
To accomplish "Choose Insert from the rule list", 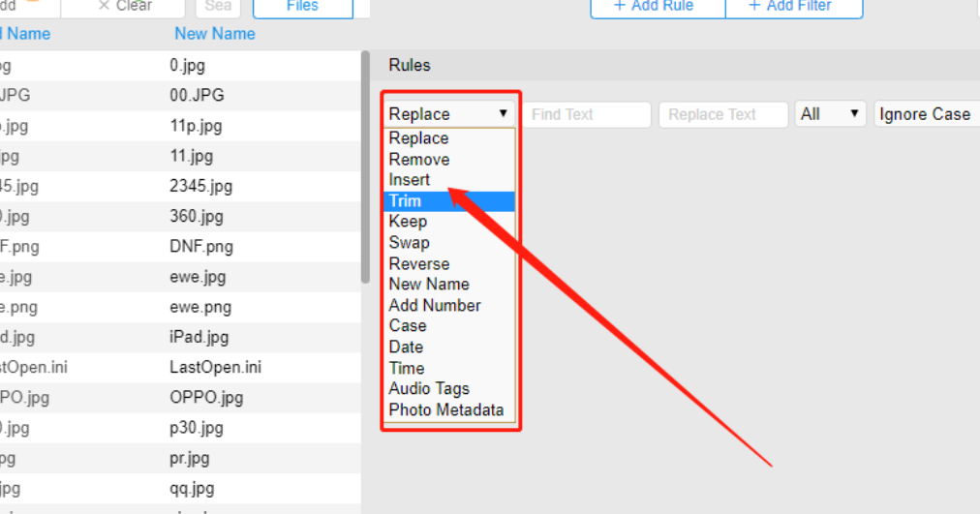I will (410, 180).
